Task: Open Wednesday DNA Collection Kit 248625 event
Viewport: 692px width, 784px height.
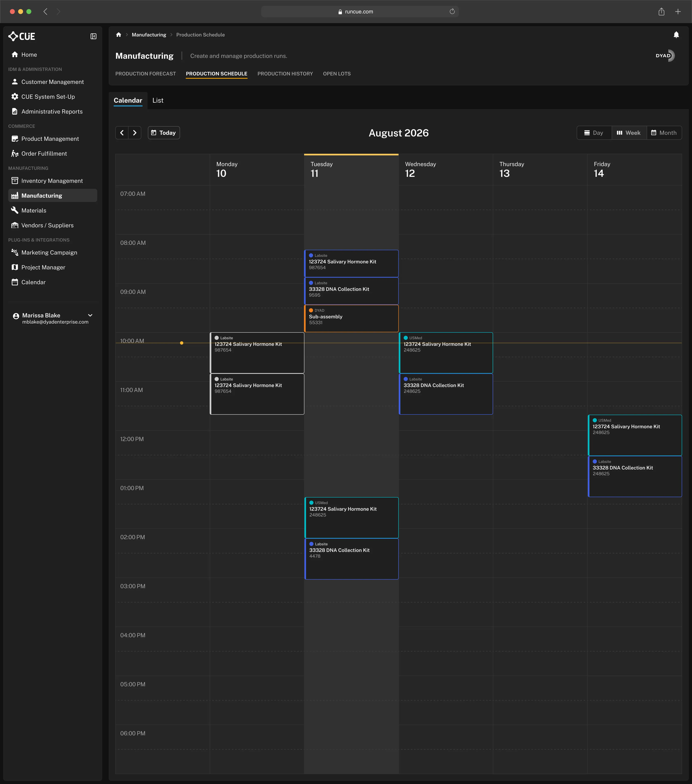Action: (x=446, y=394)
